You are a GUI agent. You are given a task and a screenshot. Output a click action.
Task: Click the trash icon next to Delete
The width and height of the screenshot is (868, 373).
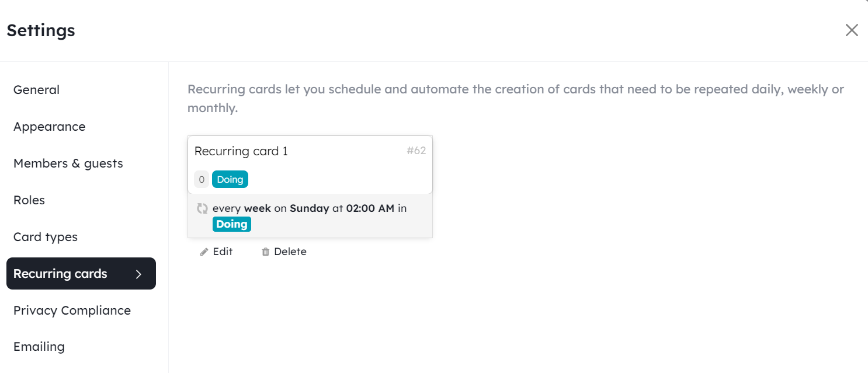coord(266,252)
